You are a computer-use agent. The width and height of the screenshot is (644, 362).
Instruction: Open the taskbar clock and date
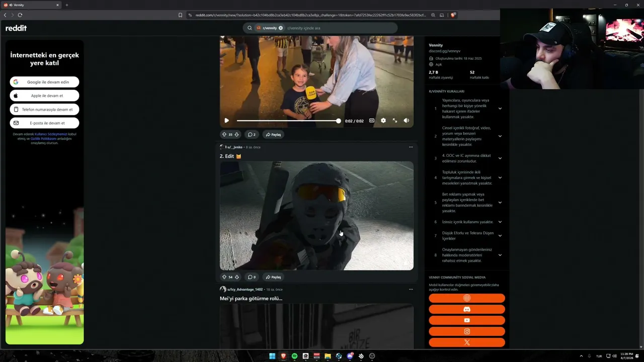626,356
